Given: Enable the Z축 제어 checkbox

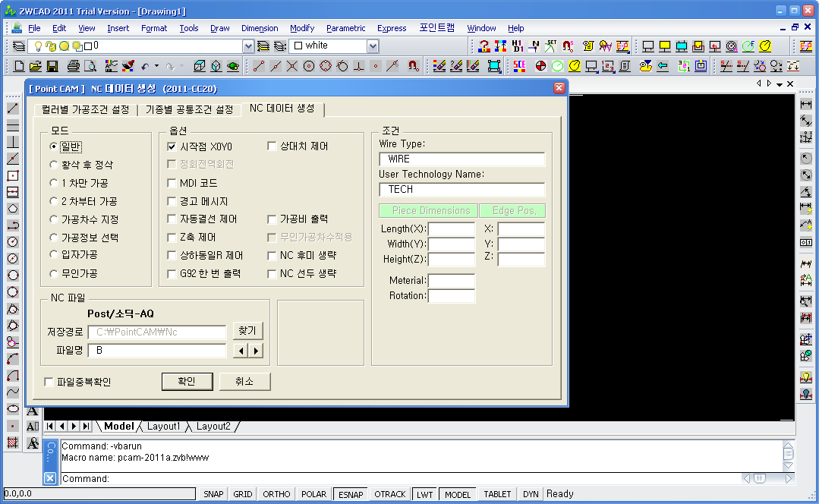Looking at the screenshot, I should (x=172, y=237).
